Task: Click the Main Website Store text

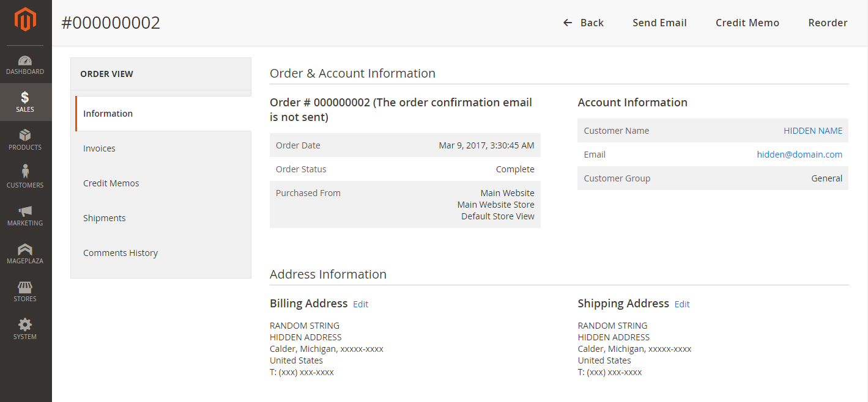Action: 495,205
